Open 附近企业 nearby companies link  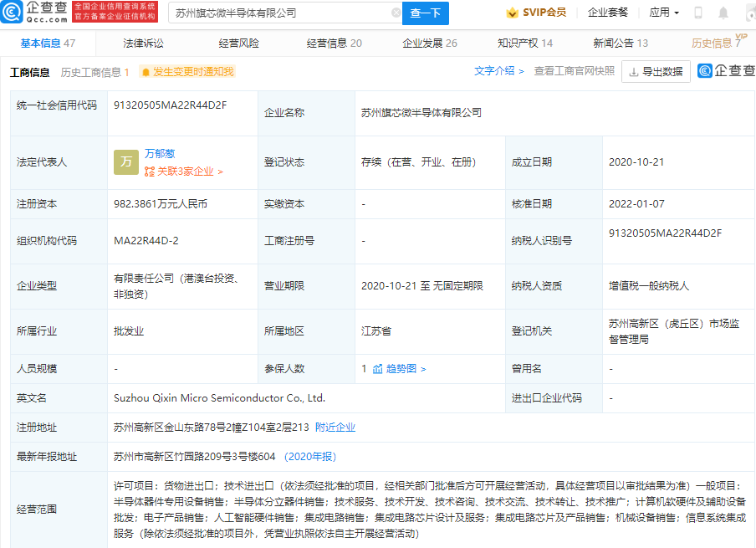point(335,428)
